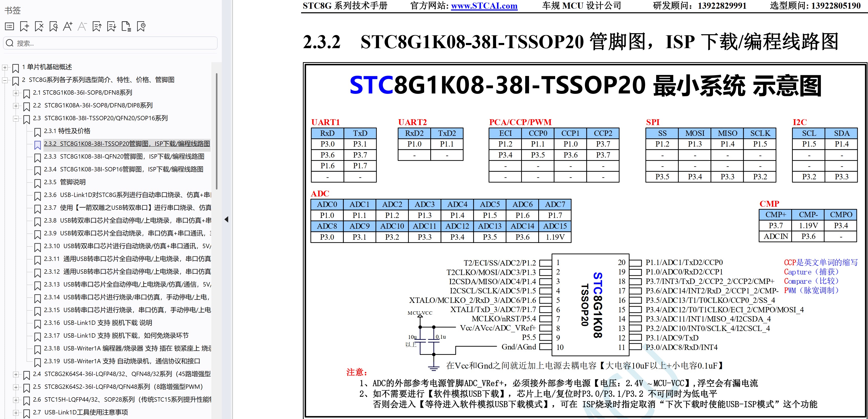Click the UART1 table heading

pyautogui.click(x=325, y=122)
